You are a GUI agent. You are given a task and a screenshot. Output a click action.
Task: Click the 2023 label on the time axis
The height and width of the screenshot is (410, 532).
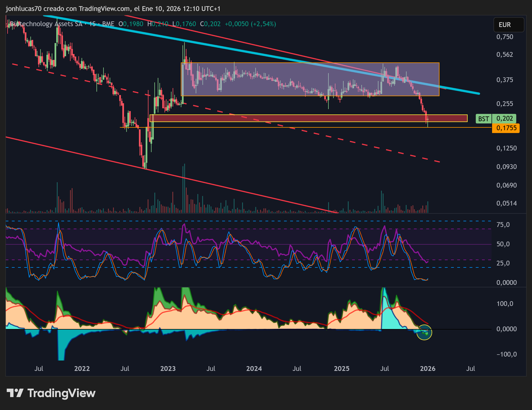click(x=168, y=369)
